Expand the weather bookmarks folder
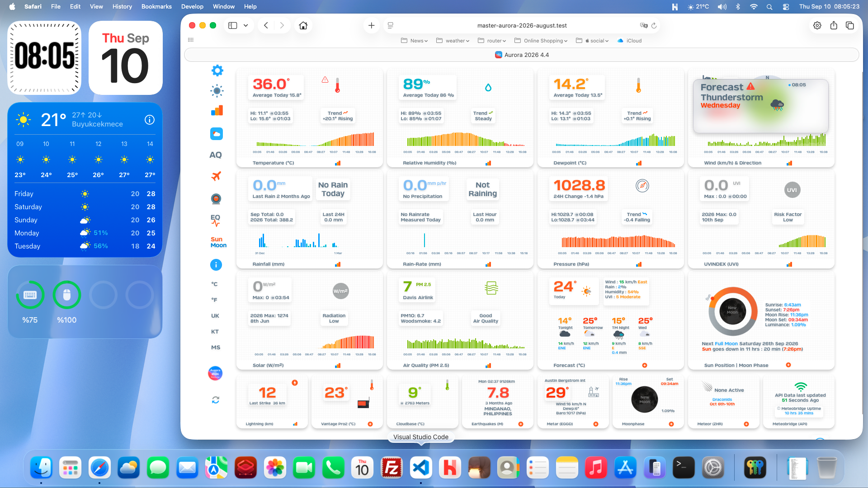 point(453,41)
